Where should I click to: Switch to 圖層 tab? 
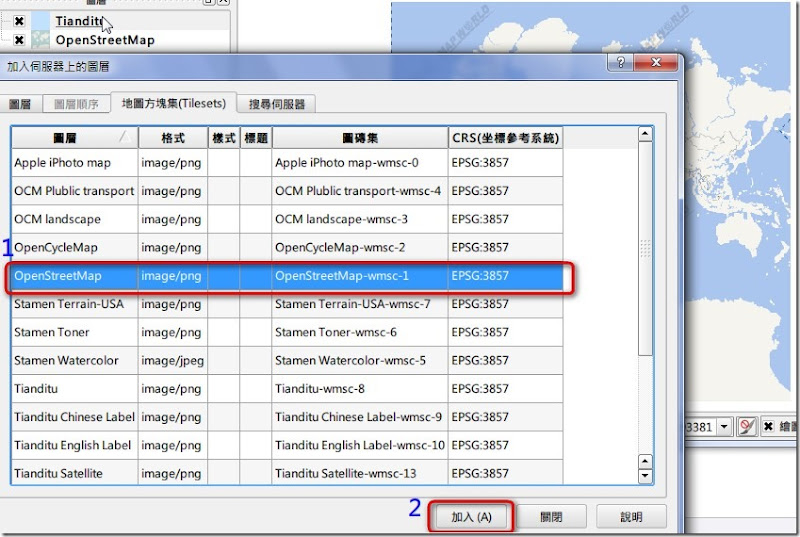(x=20, y=104)
